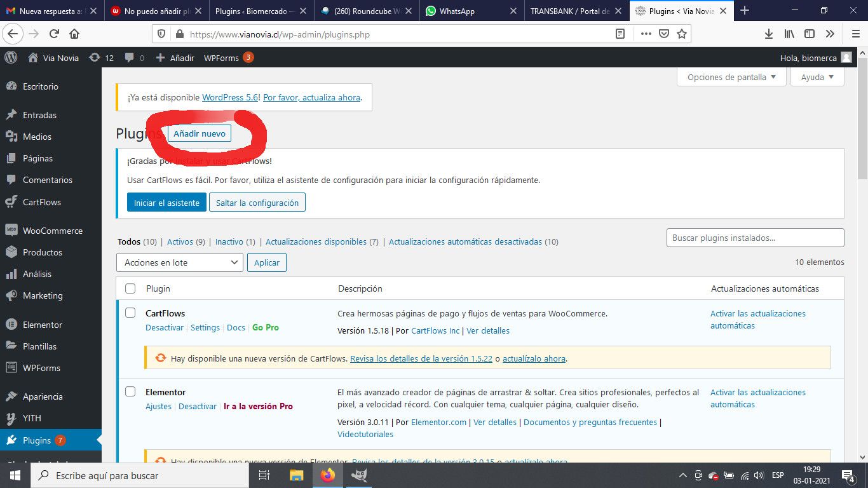868x488 pixels.
Task: Toggle reader view icon in address bar
Action: pyautogui.click(x=620, y=34)
